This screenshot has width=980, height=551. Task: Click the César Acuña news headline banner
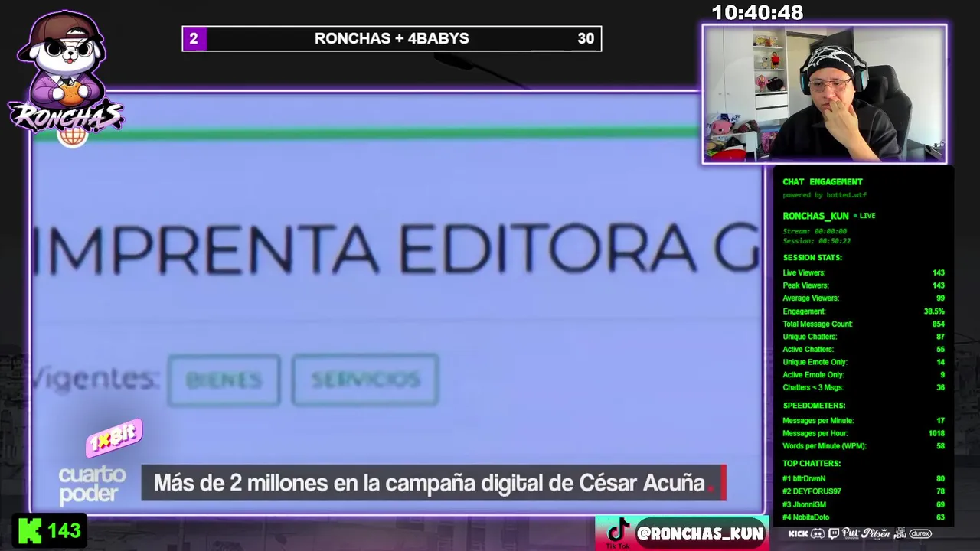[x=433, y=483]
